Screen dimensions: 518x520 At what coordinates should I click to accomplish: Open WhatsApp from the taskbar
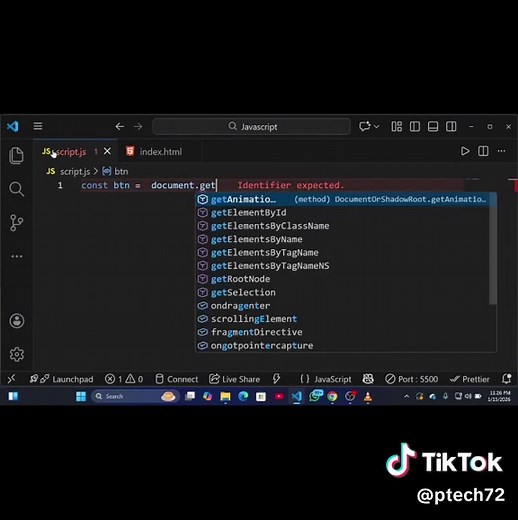(315, 396)
